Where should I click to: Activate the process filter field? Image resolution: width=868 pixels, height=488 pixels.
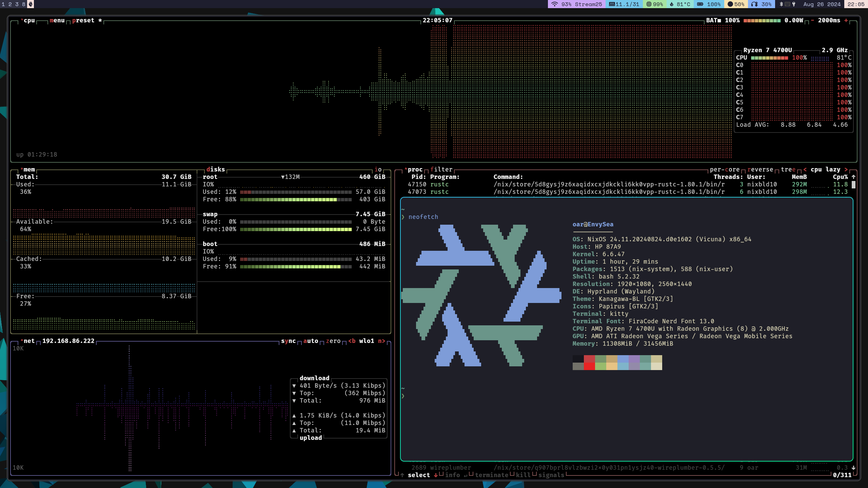pos(441,169)
